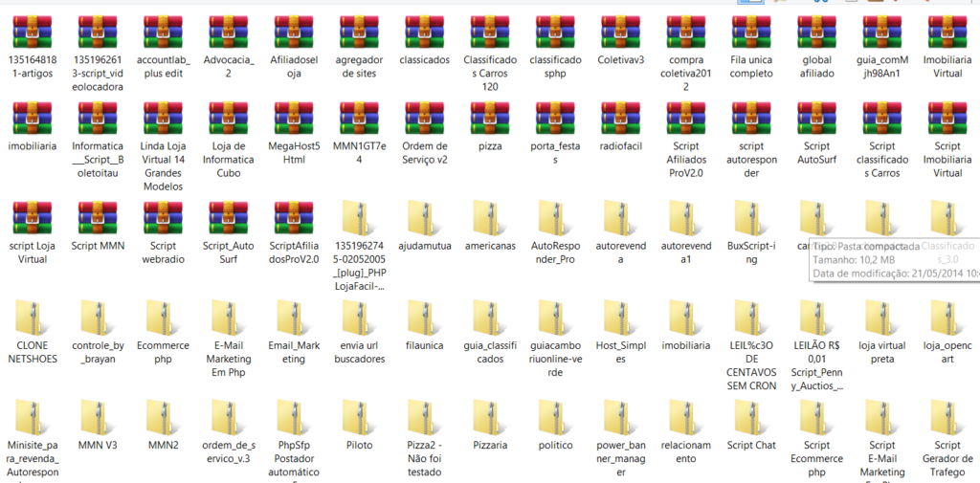Image resolution: width=980 pixels, height=483 pixels.
Task: Select the guiacamboriuonline-verde zip icon
Action: click(x=555, y=317)
